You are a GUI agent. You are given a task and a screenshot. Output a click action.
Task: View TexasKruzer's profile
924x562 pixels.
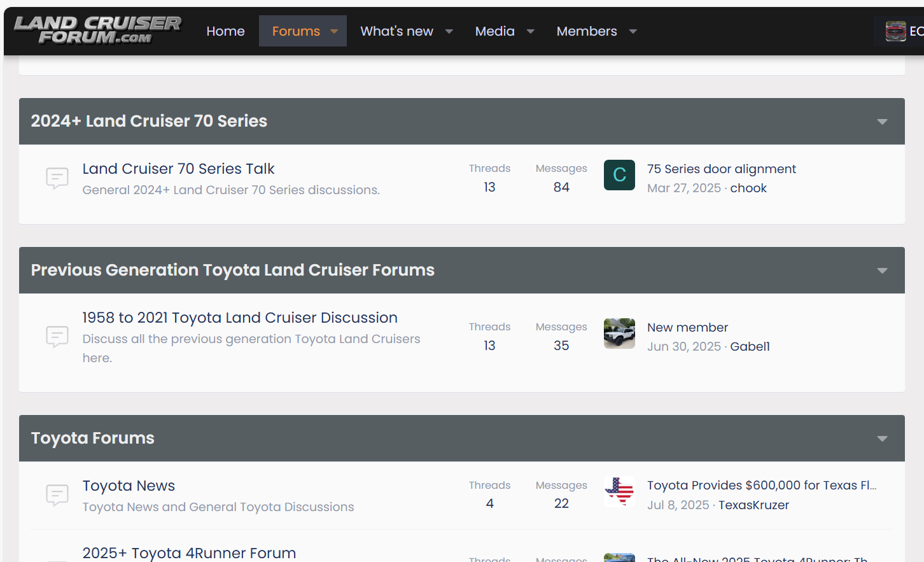pyautogui.click(x=753, y=505)
